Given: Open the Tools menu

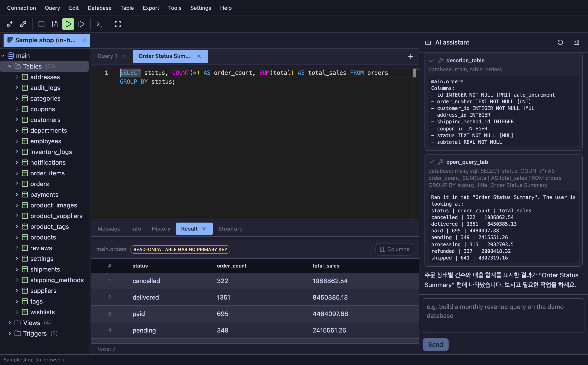Looking at the screenshot, I should 175,8.
